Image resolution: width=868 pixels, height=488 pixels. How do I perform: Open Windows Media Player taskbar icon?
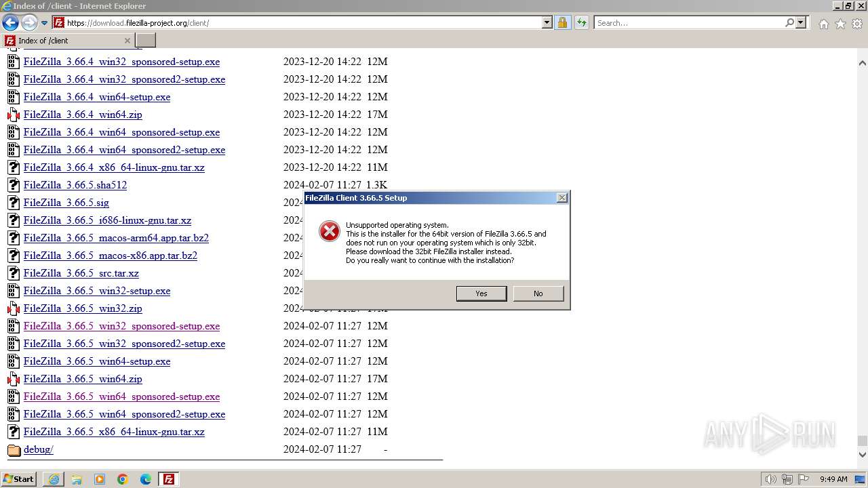coord(100,479)
